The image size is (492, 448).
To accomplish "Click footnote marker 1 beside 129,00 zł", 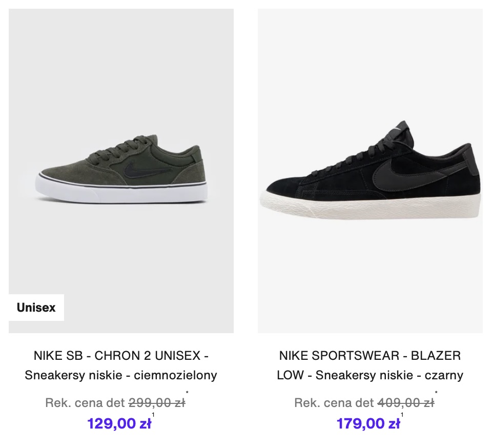I will [153, 415].
